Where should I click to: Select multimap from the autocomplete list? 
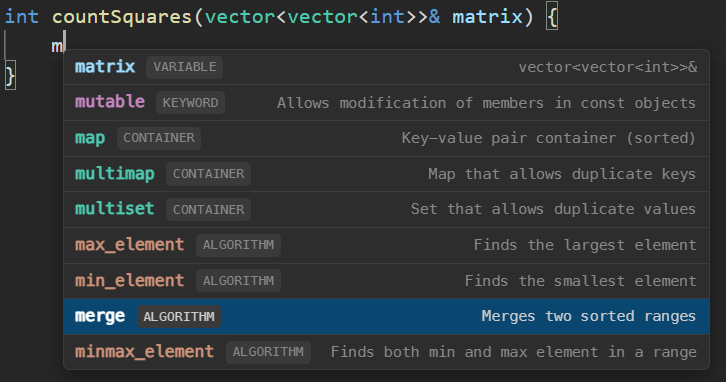tap(386, 174)
